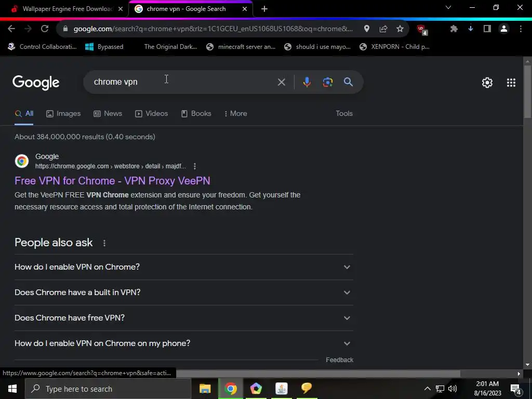
Task: Open "Free VPN for Chrome - VPN Proxy VeePN" link
Action: click(x=112, y=181)
